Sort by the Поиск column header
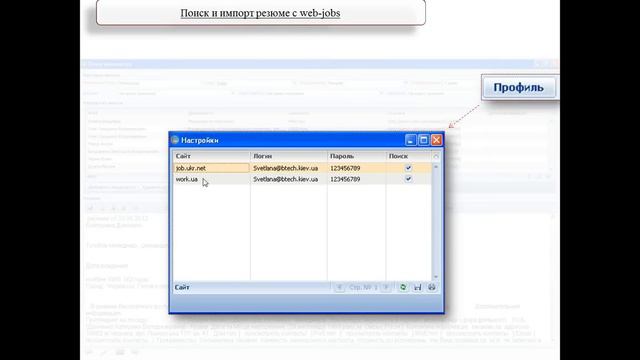This screenshot has height=360, width=640. click(409, 156)
